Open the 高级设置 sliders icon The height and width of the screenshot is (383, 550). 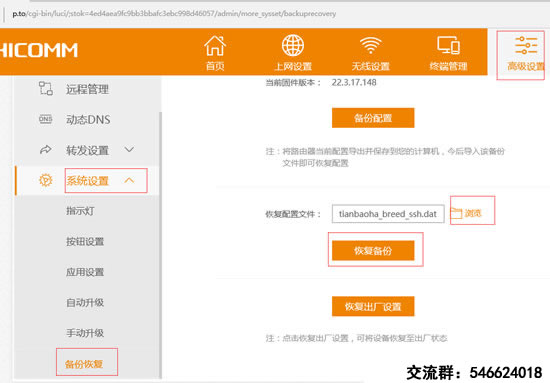click(526, 46)
